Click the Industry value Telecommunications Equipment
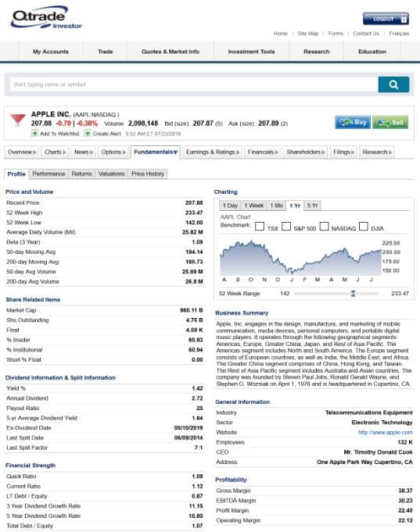 click(368, 412)
